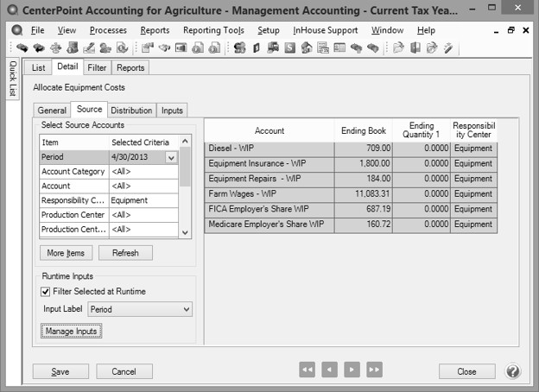Open the Reports menu in menu bar
This screenshot has height=392, width=539.
point(155,30)
